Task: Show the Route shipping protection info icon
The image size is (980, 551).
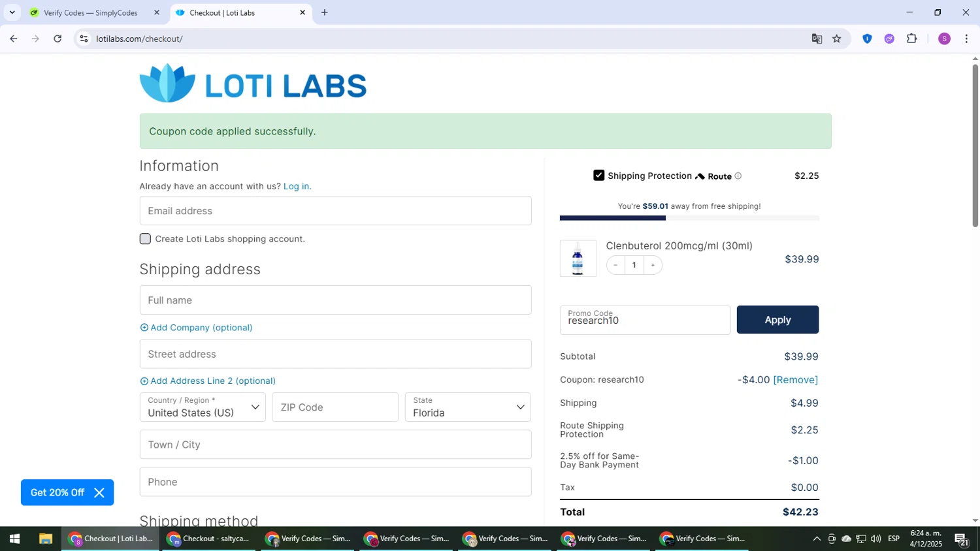Action: (738, 176)
